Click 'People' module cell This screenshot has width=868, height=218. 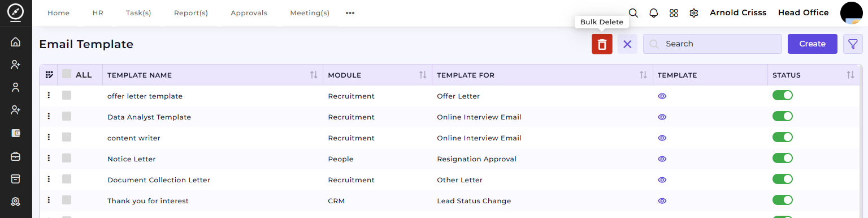point(341,159)
